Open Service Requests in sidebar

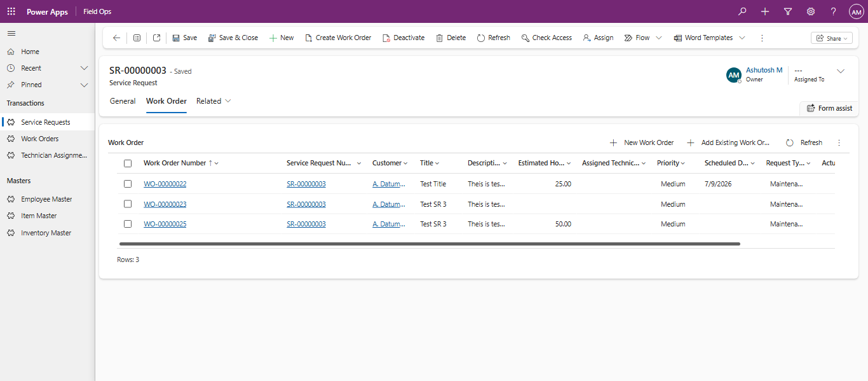pos(48,122)
